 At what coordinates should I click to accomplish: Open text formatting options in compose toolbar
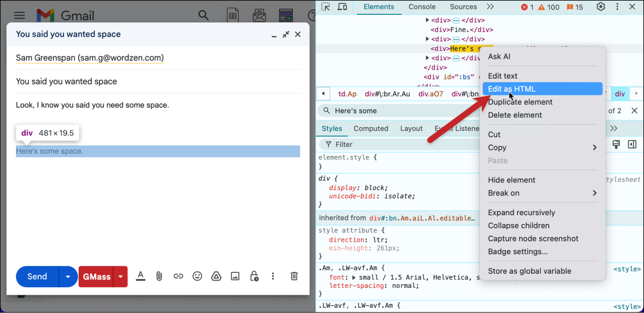tap(140, 276)
